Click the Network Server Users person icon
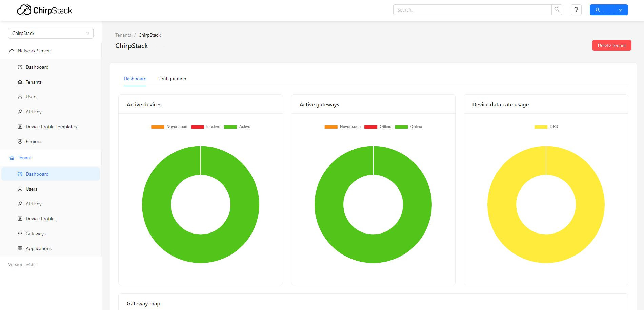Screen dimensions: 644x310 tap(20, 97)
